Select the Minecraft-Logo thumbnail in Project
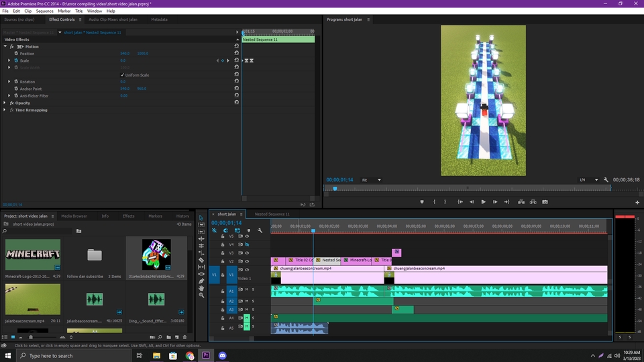This screenshot has width=644, height=362. [33, 255]
